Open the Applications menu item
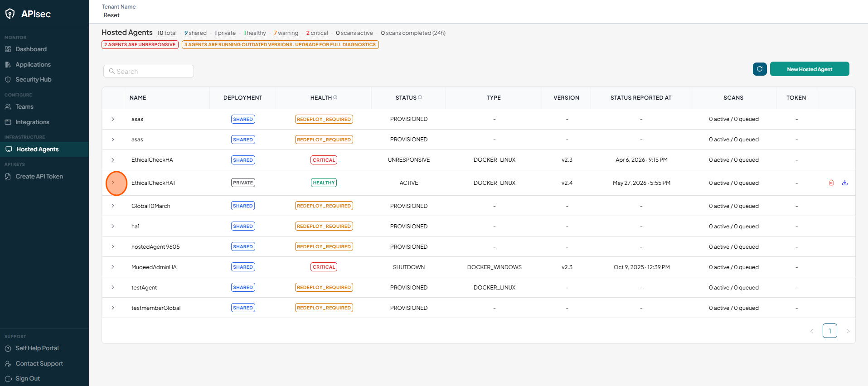The height and width of the screenshot is (386, 868). (x=33, y=64)
